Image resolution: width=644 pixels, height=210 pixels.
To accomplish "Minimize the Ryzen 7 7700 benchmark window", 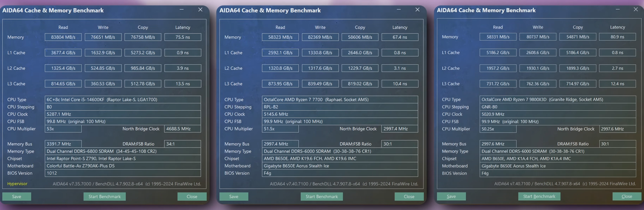I will tap(399, 10).
